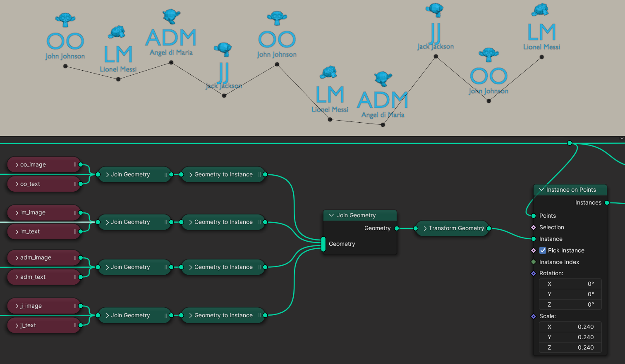This screenshot has width=625, height=364.
Task: Click the oo_image output socket
Action: tap(81, 164)
